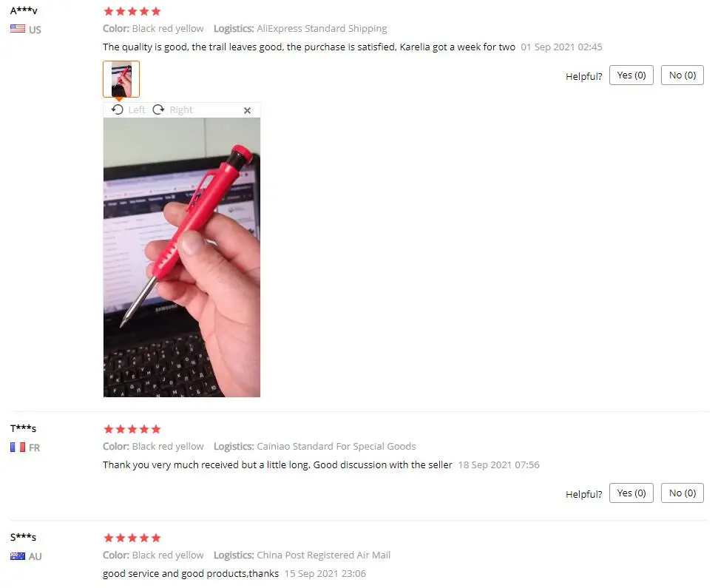Click the US flag icon
The width and height of the screenshot is (718, 588).
tap(18, 29)
